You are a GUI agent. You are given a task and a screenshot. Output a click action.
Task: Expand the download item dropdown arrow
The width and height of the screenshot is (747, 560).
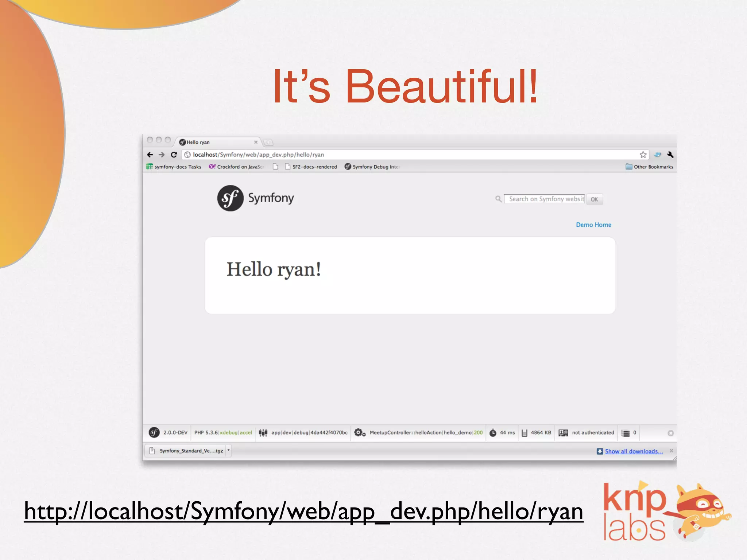pos(229,450)
